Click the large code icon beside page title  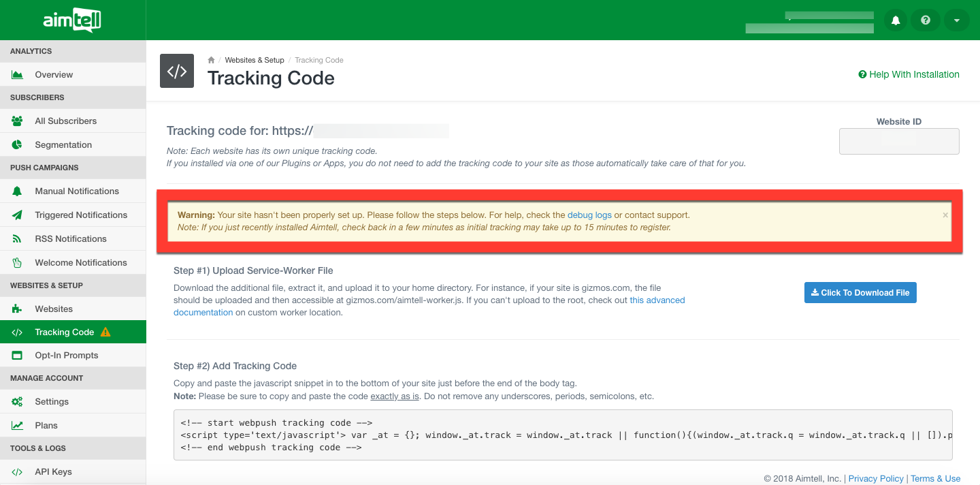[177, 71]
